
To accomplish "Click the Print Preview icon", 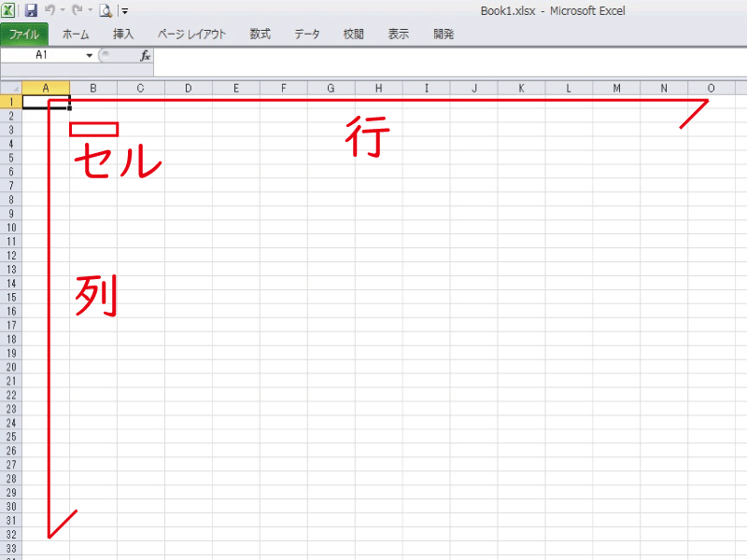I will pyautogui.click(x=106, y=11).
